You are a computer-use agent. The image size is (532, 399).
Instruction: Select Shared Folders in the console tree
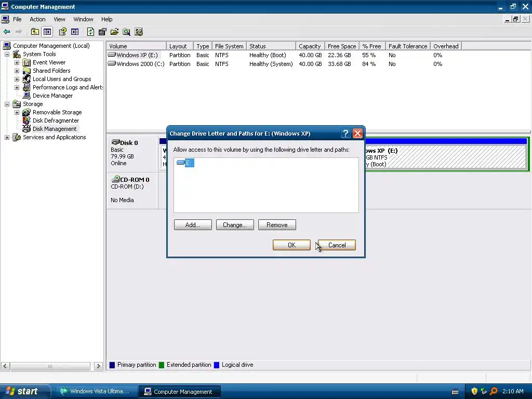coord(51,71)
